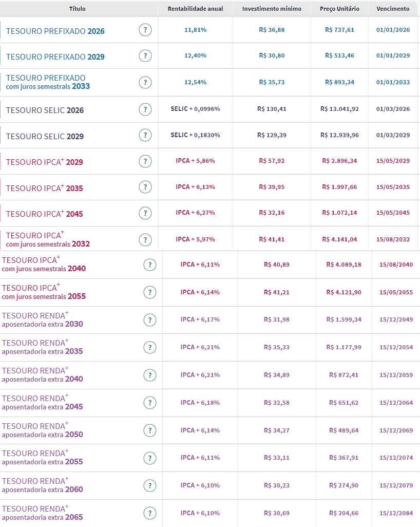Click help icon for Tesouro Prefixado 2029

click(x=145, y=56)
